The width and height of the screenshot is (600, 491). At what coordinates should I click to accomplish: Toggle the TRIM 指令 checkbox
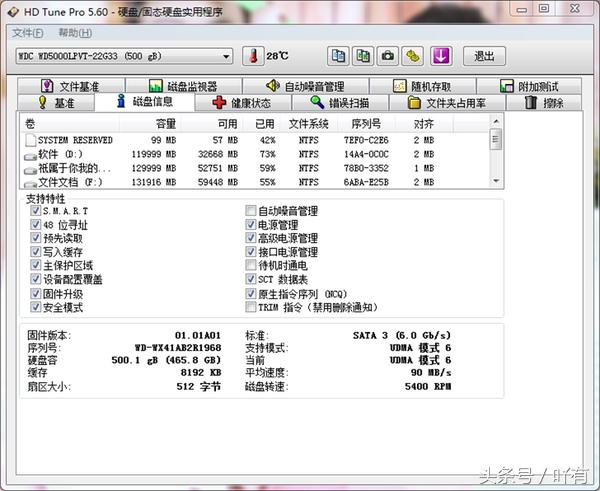251,308
